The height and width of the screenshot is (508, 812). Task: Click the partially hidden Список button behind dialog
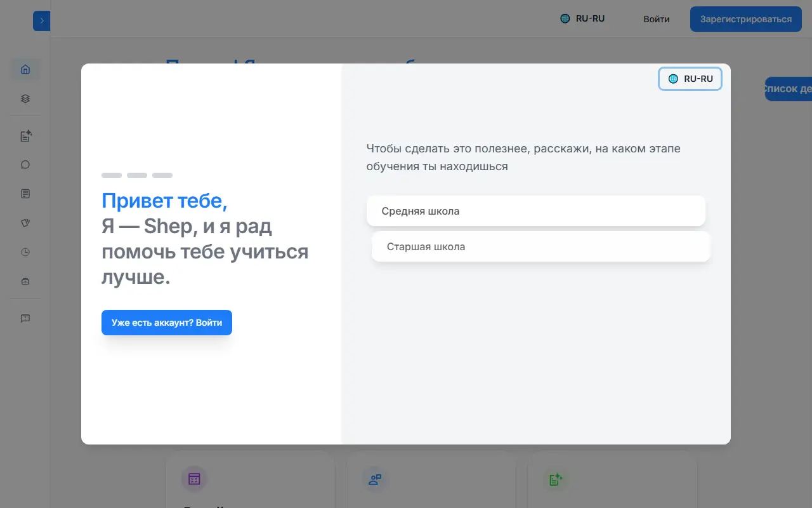(x=788, y=89)
